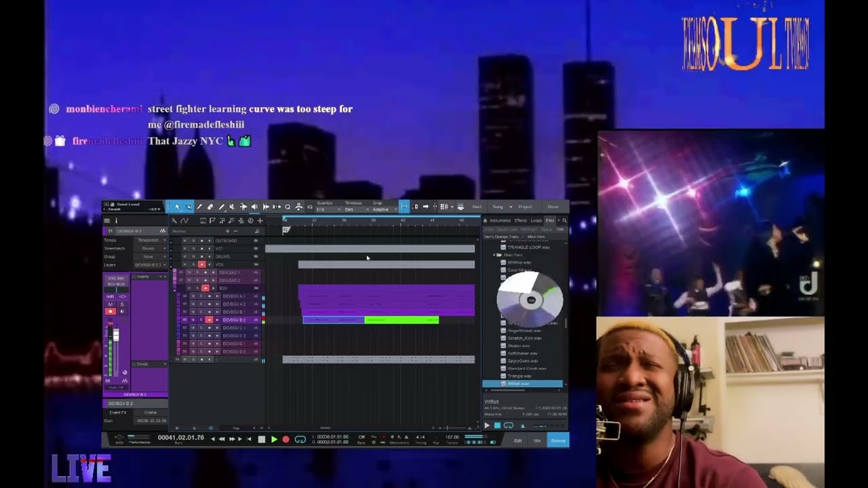868x488 pixels.
Task: Disarm record on DEVBGV B 2 track
Action: (209, 320)
